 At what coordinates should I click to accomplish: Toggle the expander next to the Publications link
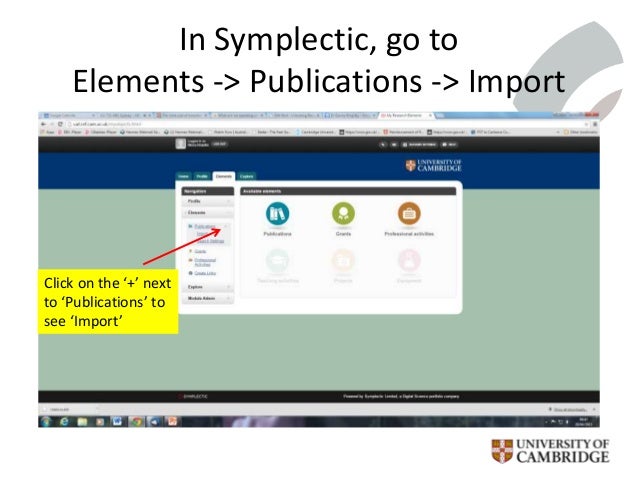(x=226, y=226)
